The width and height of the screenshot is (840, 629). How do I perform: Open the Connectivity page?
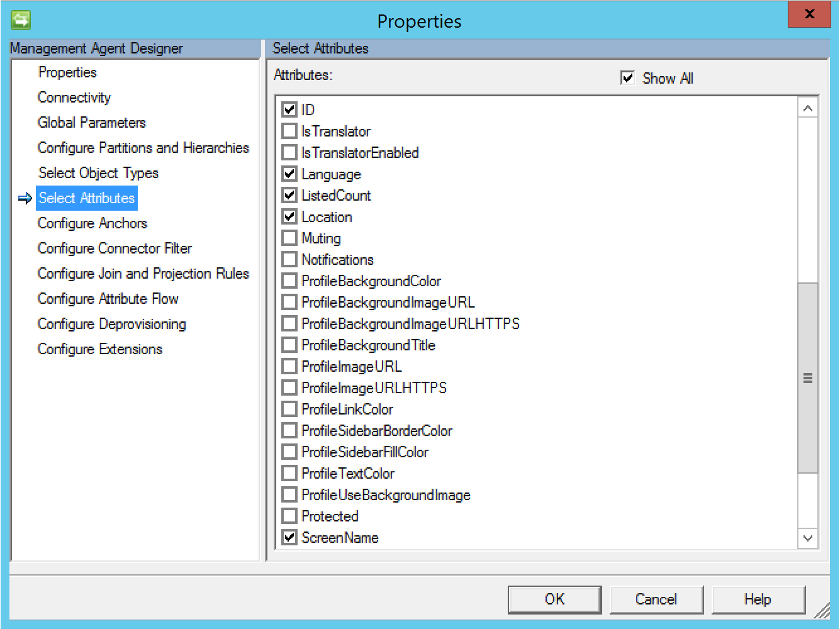point(74,97)
